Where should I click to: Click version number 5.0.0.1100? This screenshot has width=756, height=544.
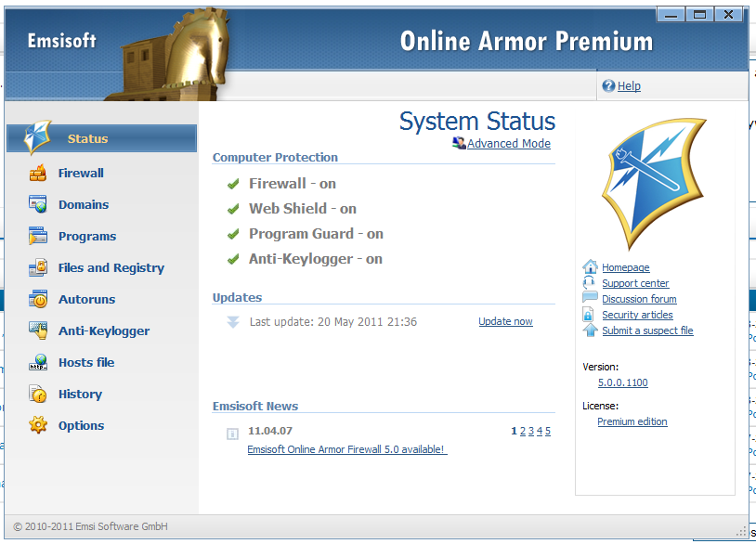click(x=622, y=382)
